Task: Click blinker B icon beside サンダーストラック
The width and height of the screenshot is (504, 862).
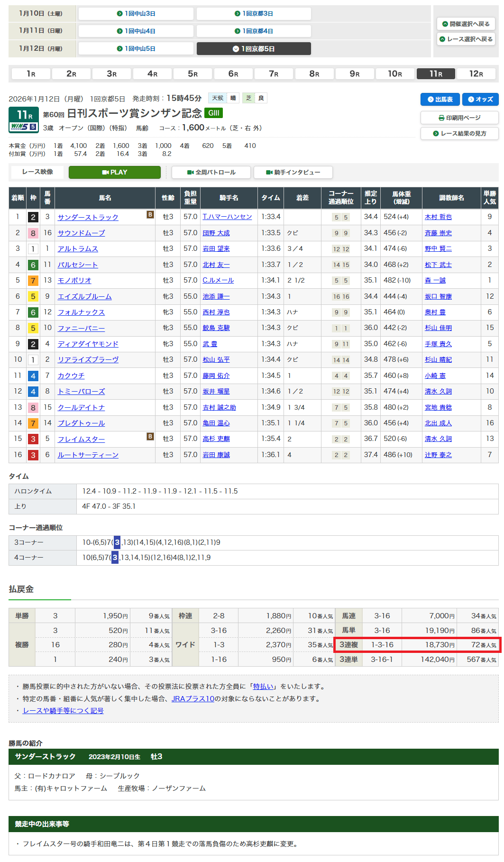Action: tap(150, 215)
